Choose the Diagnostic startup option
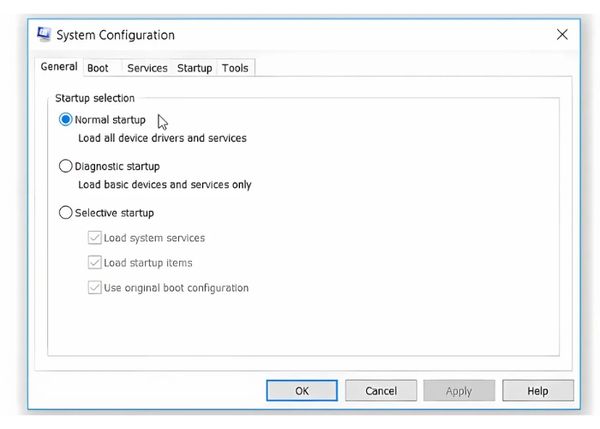Viewport: 600px width, 429px height. (66, 166)
